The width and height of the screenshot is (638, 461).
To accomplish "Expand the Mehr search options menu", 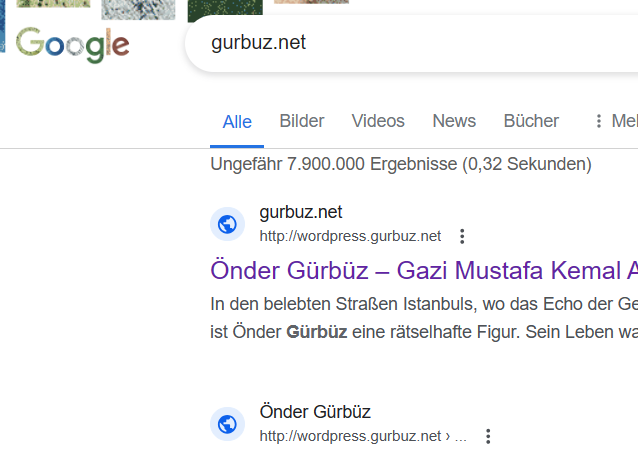I will pyautogui.click(x=625, y=121).
